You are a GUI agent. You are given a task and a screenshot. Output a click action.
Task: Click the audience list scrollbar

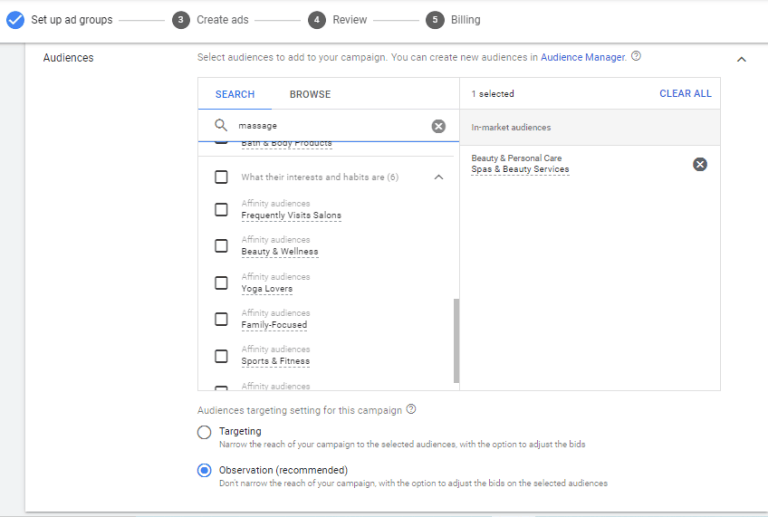point(456,341)
